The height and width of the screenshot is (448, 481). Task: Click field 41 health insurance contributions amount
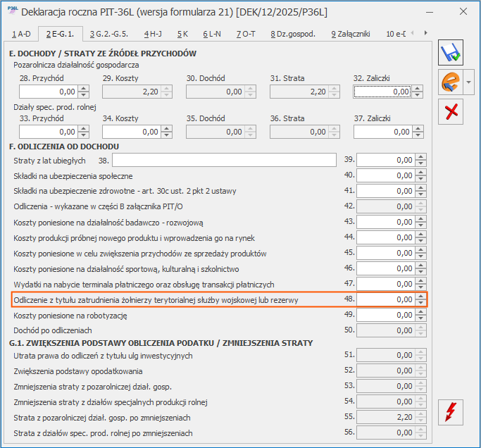click(x=386, y=191)
